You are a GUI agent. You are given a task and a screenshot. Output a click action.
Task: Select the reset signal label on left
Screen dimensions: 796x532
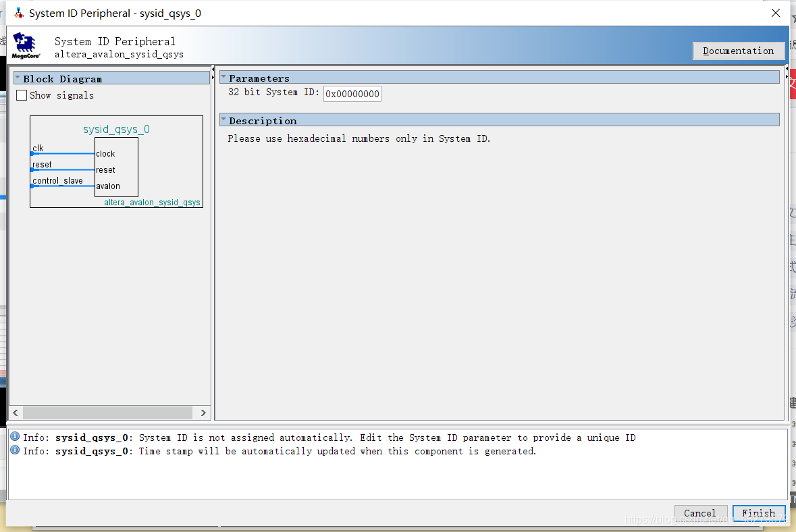tap(42, 165)
